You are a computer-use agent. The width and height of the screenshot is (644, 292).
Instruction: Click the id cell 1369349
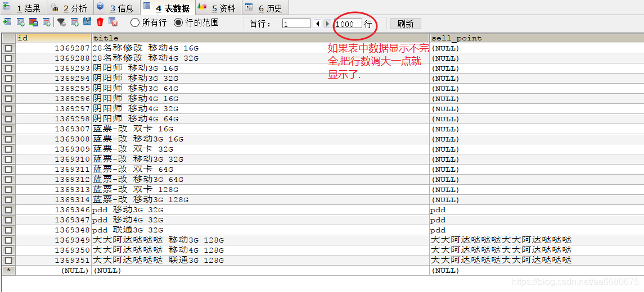(53, 240)
